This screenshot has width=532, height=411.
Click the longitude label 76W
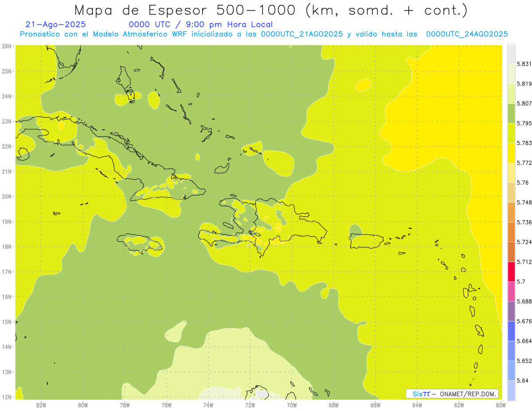[166, 405]
